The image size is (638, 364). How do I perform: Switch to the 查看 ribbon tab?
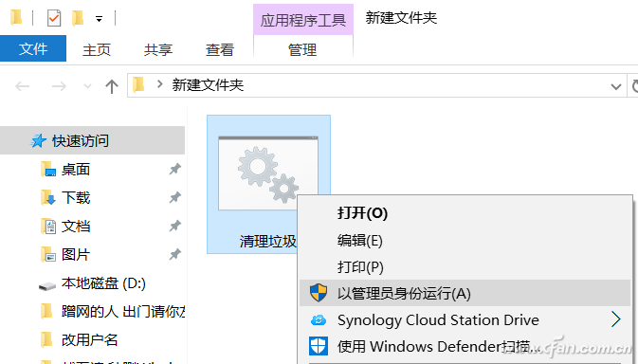(220, 49)
